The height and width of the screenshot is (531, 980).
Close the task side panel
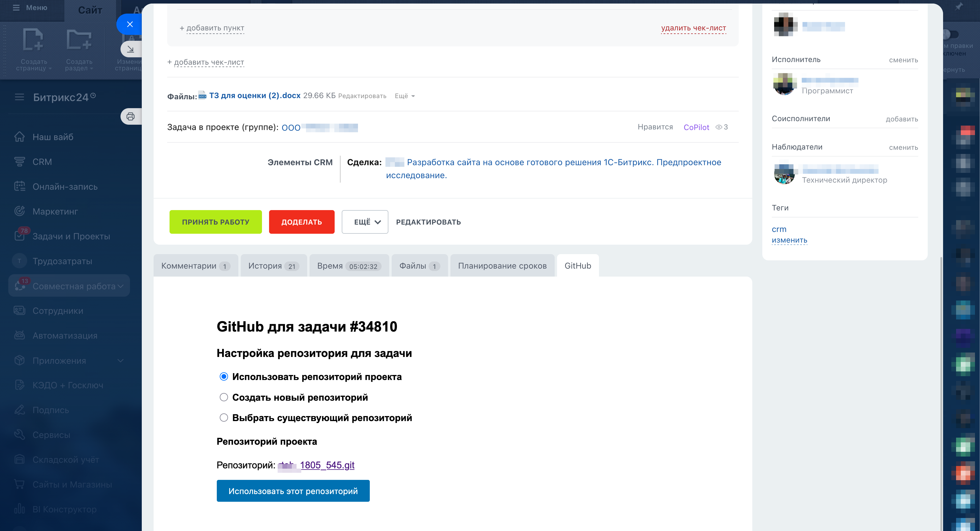[x=130, y=24]
